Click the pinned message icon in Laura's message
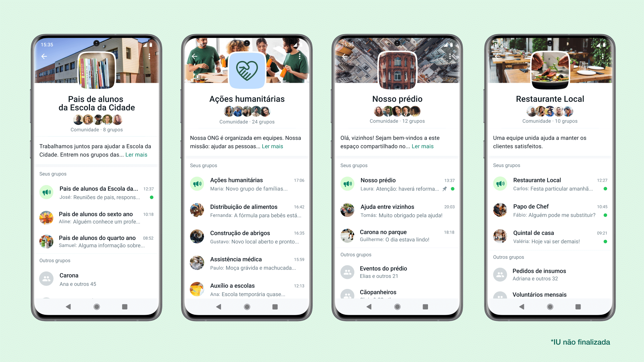Viewport: 644px width, 362px height. pyautogui.click(x=446, y=190)
